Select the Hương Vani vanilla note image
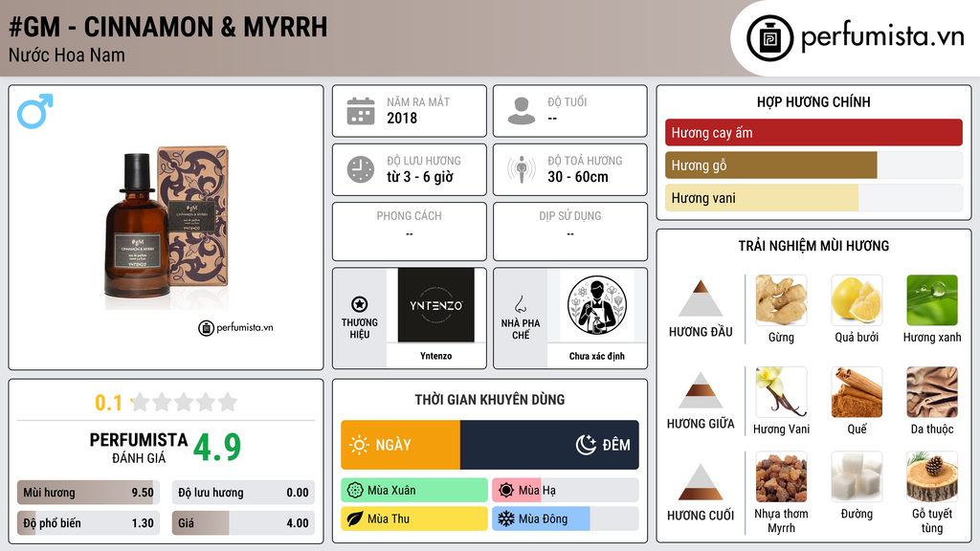The height and width of the screenshot is (551, 980). [781, 392]
